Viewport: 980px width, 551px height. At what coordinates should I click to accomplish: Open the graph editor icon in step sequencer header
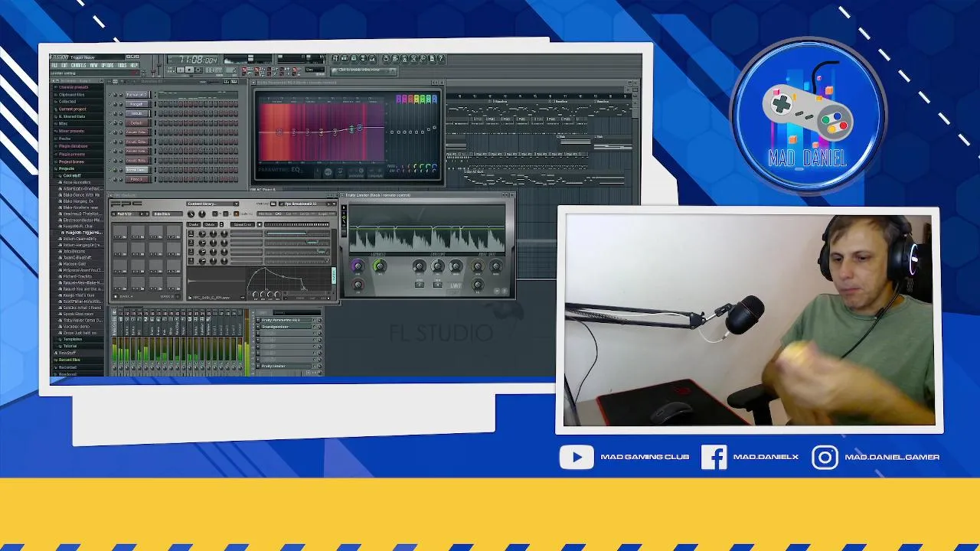pyautogui.click(x=226, y=81)
